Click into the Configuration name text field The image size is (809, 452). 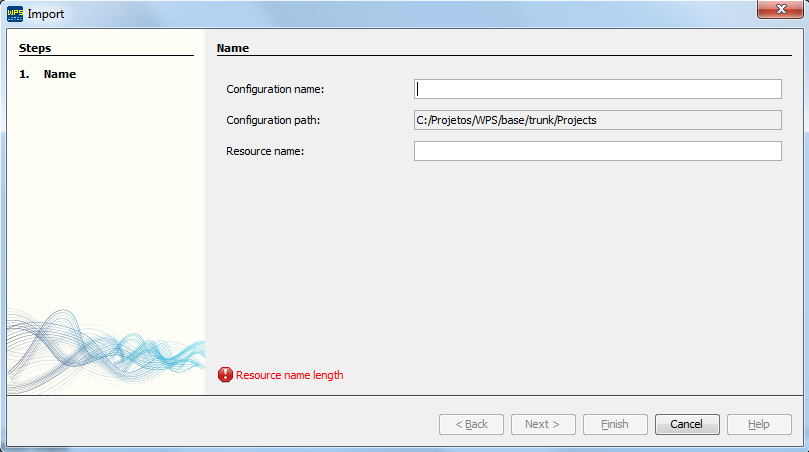pos(597,89)
